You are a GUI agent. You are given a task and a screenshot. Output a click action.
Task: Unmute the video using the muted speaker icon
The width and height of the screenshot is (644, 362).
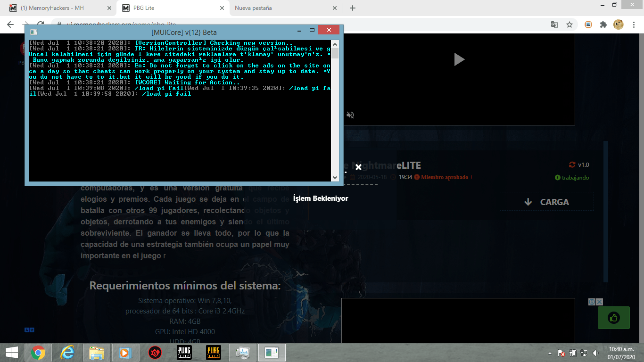pos(350,115)
